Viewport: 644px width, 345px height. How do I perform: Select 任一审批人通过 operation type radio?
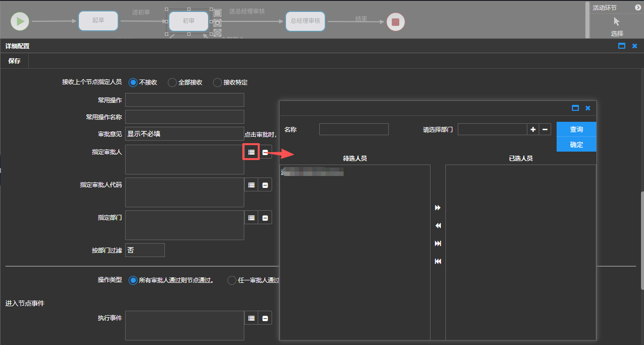232,280
